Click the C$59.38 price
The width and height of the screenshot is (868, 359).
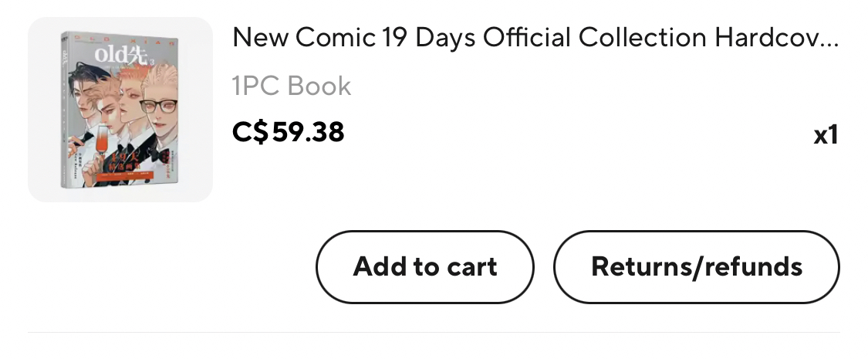tap(288, 132)
